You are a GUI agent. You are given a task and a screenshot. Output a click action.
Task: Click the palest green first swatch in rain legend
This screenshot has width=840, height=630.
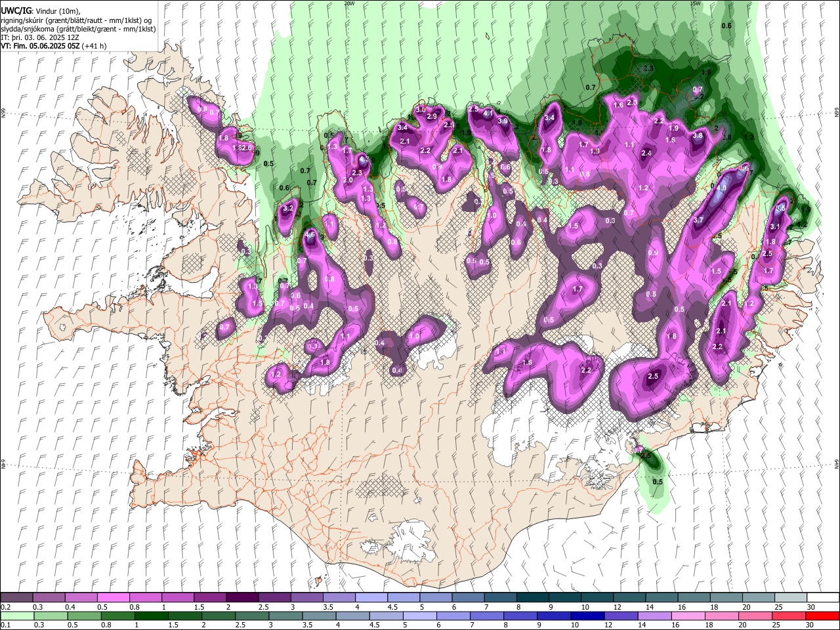(x=17, y=616)
